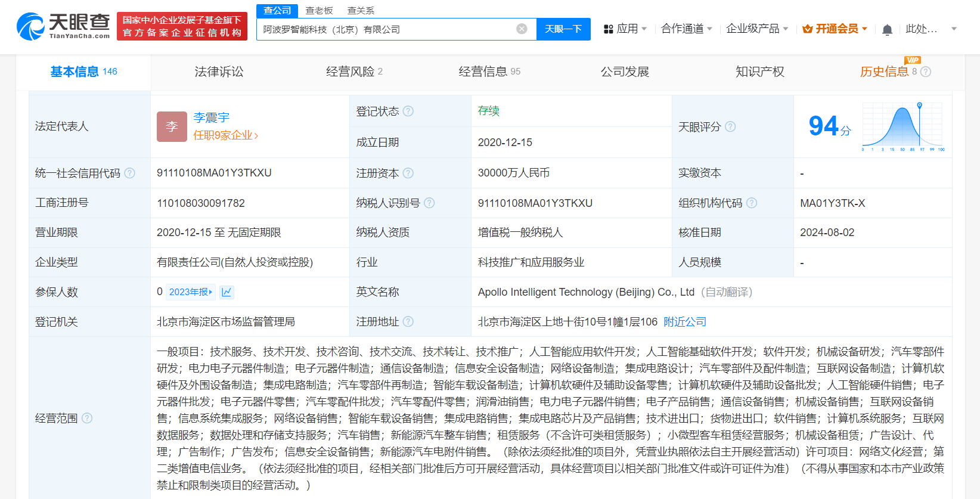Click the help icon beside 天眼评分
Screen dimensions: 980x499
click(x=730, y=127)
